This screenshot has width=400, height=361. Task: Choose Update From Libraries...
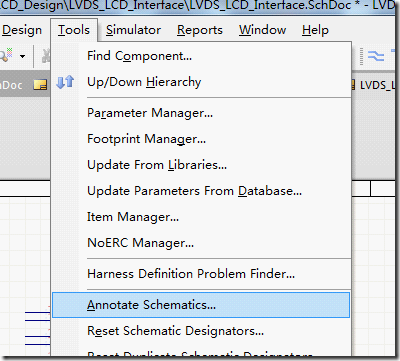201,165
